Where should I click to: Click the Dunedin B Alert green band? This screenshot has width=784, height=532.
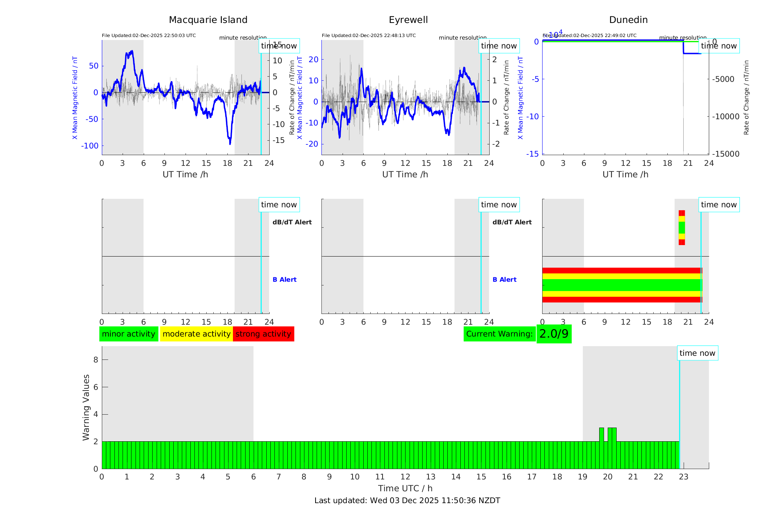pos(621,285)
